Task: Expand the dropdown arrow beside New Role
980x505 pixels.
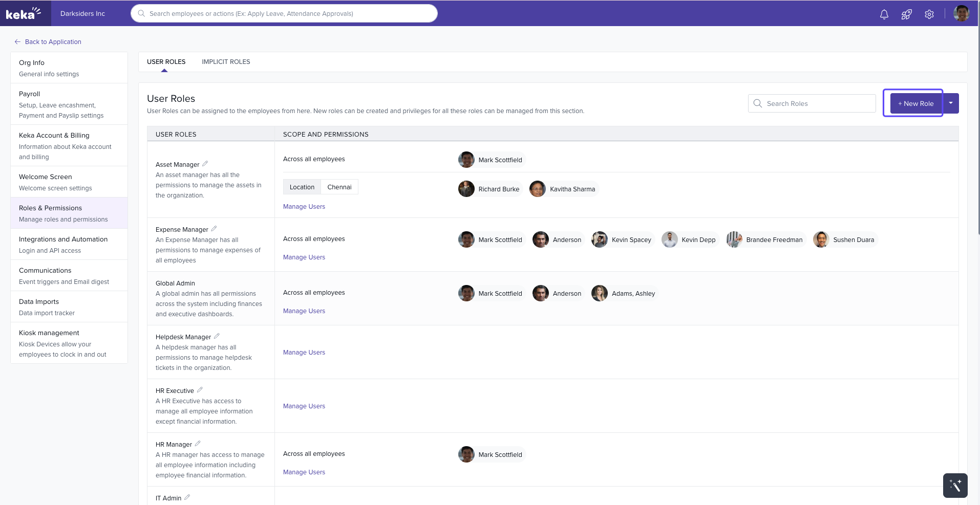Action: (951, 103)
